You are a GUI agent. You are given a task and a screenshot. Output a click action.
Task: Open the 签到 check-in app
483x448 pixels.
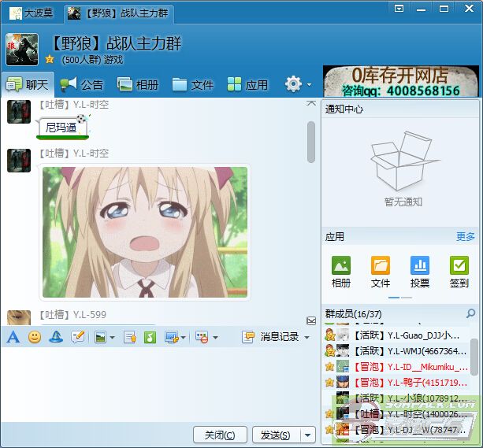(459, 265)
